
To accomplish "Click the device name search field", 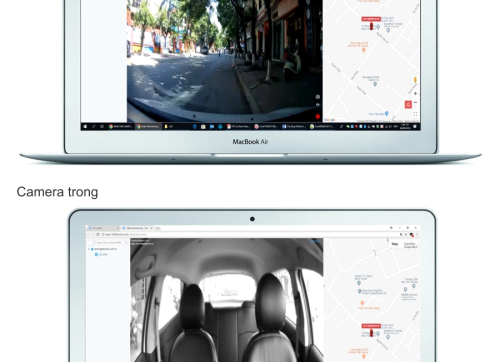I will [x=110, y=242].
